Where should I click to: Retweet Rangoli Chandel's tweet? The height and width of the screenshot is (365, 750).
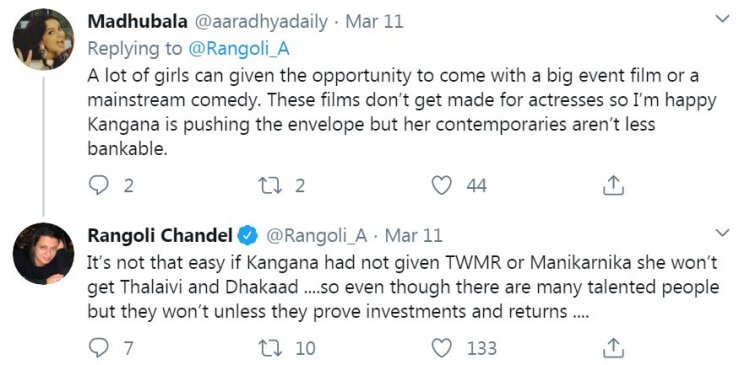[x=271, y=348]
